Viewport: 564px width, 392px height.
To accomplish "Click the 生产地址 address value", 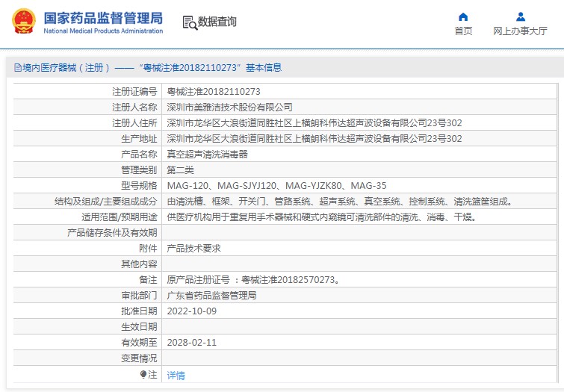I will click(x=314, y=138).
